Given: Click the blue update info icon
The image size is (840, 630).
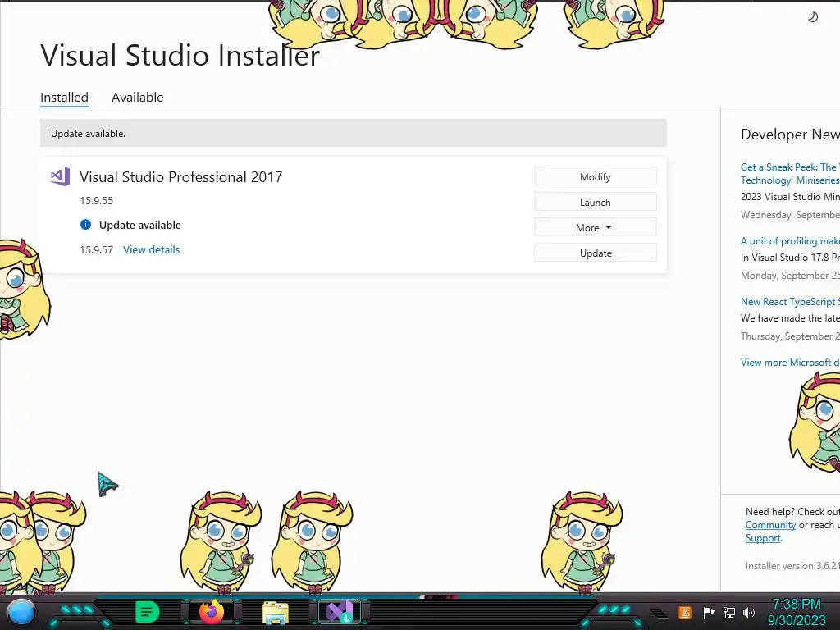Looking at the screenshot, I should [85, 225].
